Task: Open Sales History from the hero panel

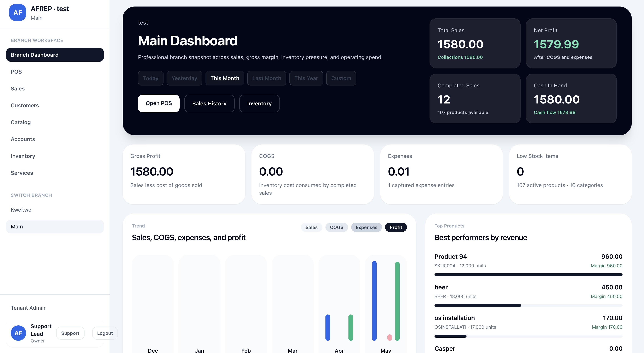Action: click(x=209, y=103)
